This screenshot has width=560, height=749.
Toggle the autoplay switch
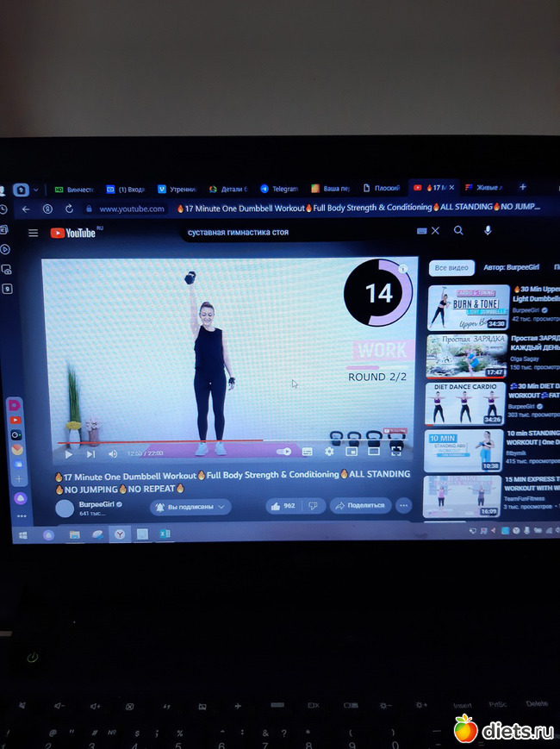283,452
